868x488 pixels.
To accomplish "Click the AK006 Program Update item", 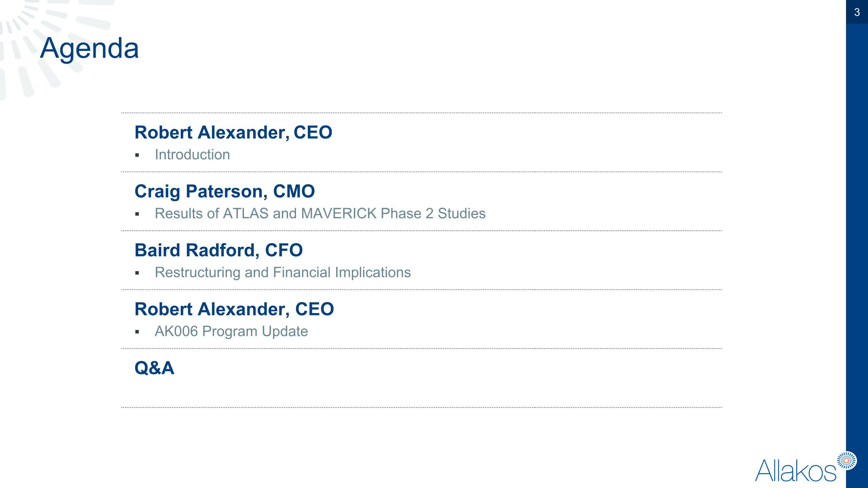I will pos(231,332).
